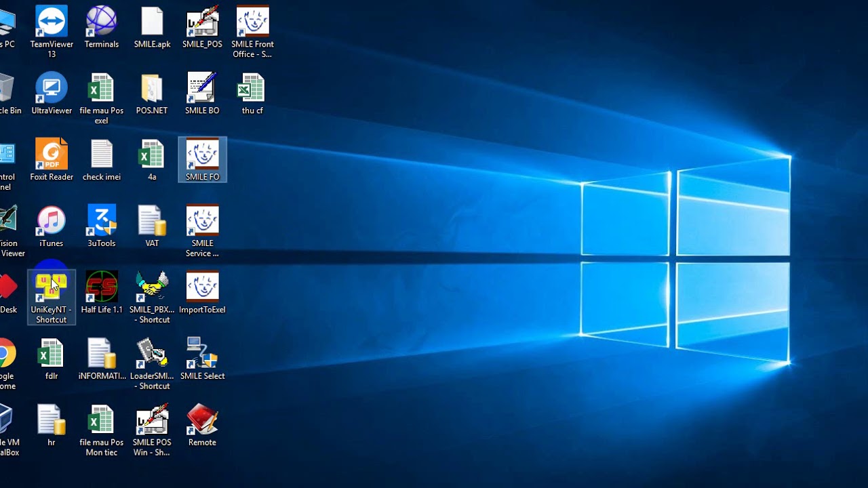This screenshot has width=868, height=488.
Task: Select the iTunes shortcut icon
Action: tap(52, 226)
